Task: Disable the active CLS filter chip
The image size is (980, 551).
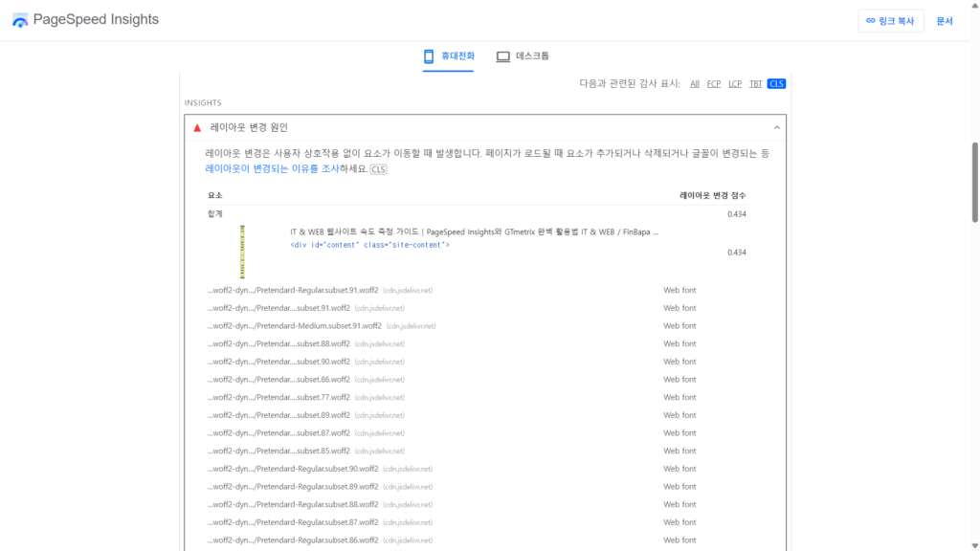Action: tap(776, 83)
